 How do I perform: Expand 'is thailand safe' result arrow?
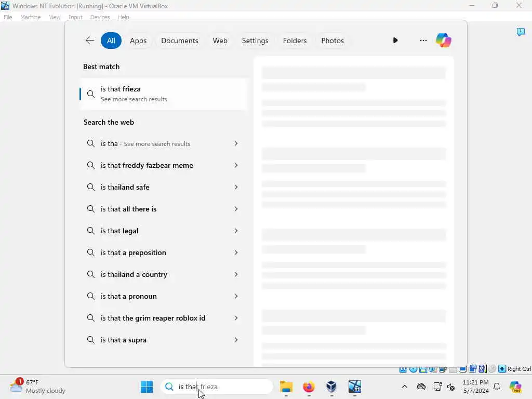click(236, 187)
